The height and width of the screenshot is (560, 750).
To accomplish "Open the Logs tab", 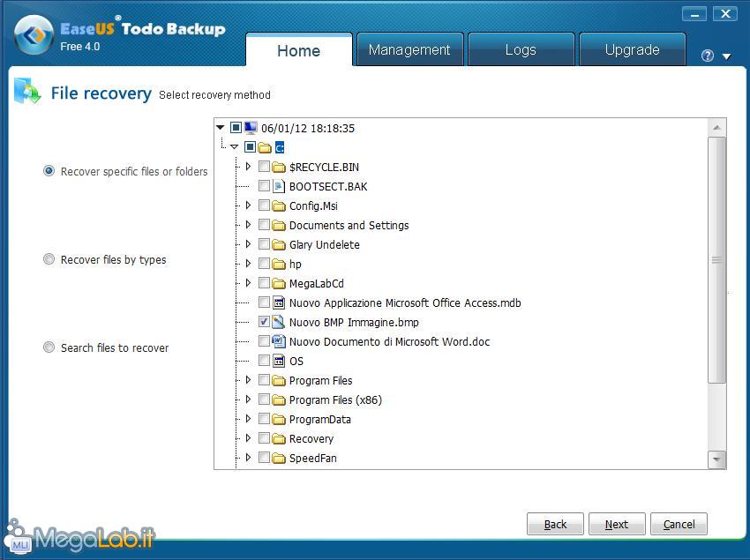I will coord(520,50).
